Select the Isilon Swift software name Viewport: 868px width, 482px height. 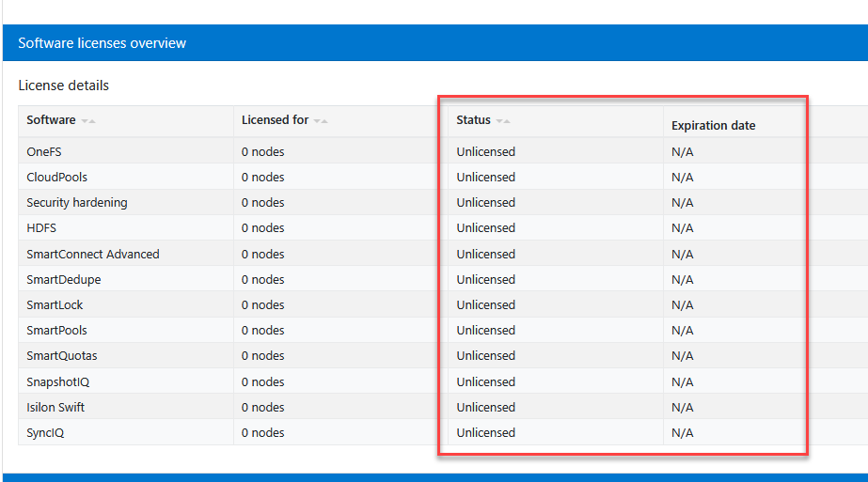coord(55,407)
